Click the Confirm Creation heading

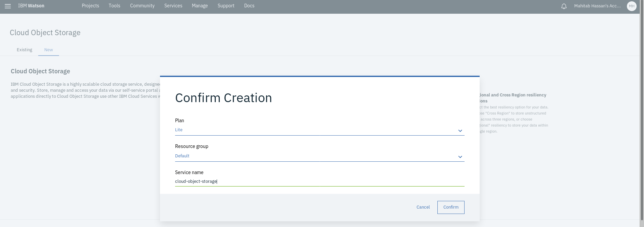(223, 98)
